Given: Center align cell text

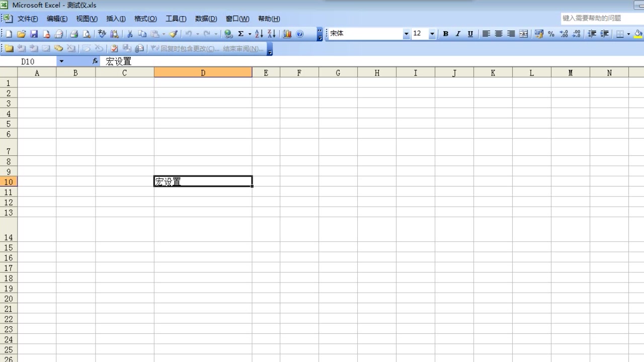Looking at the screenshot, I should [x=499, y=34].
